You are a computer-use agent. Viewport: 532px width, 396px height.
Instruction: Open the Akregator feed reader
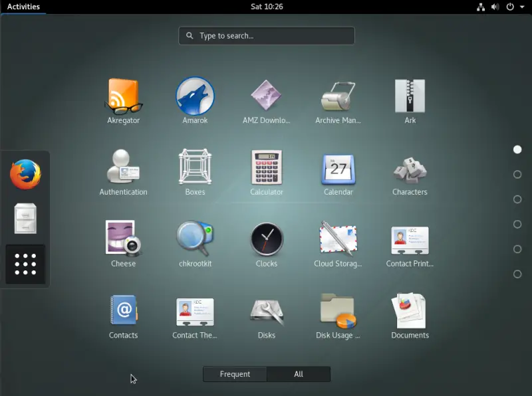click(x=123, y=100)
